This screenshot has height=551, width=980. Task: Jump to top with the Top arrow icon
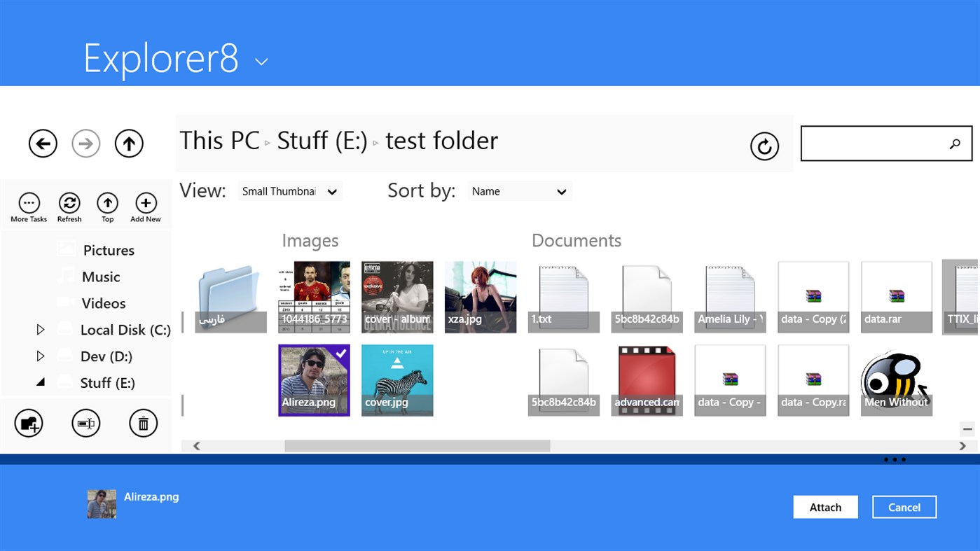[x=107, y=204]
